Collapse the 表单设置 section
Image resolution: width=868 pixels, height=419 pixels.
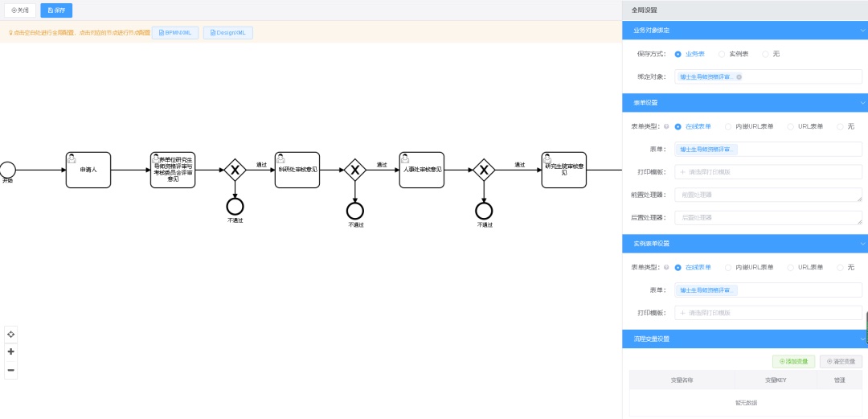tap(862, 103)
